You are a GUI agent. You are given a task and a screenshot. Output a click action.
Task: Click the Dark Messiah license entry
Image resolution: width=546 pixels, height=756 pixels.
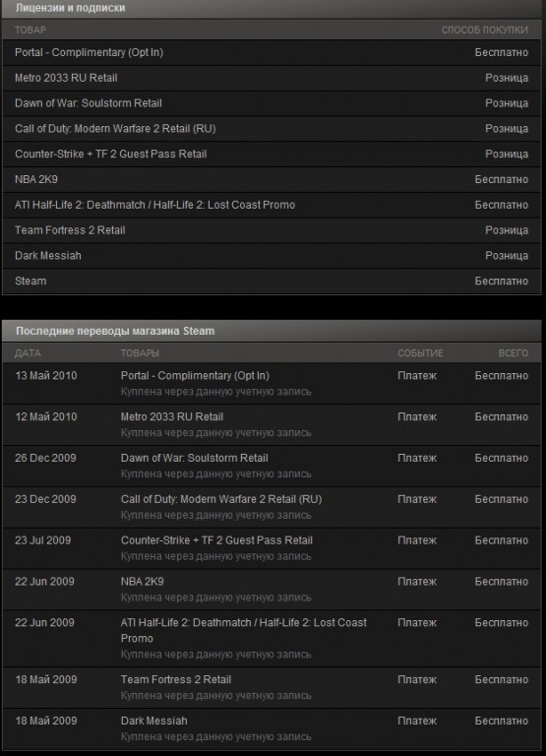pyautogui.click(x=272, y=256)
